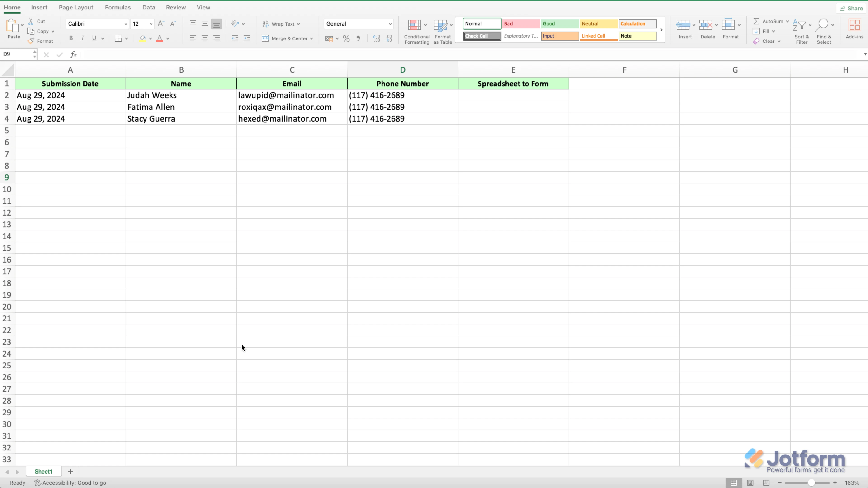Cancel entry using the X in formula bar

[46, 54]
